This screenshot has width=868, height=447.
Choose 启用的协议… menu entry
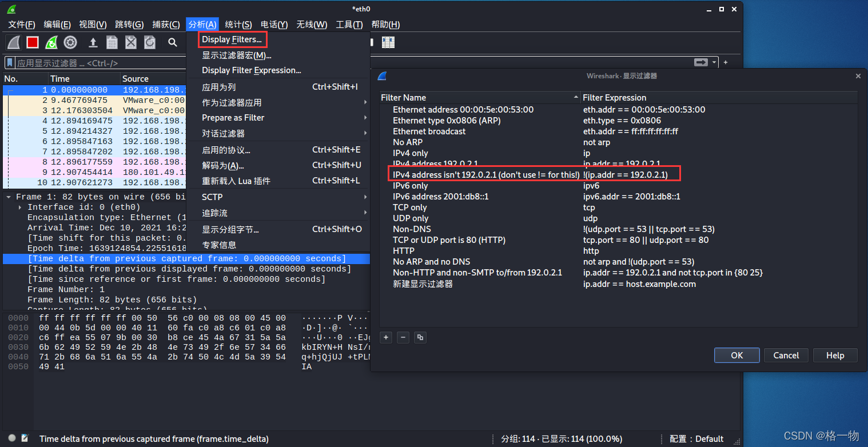click(x=278, y=150)
